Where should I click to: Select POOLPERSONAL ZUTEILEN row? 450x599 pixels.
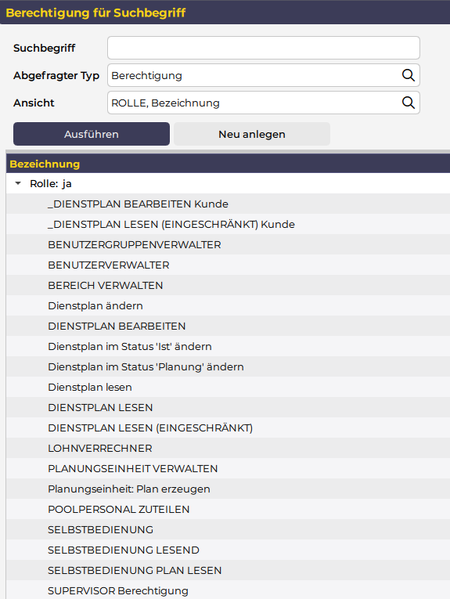(x=228, y=509)
